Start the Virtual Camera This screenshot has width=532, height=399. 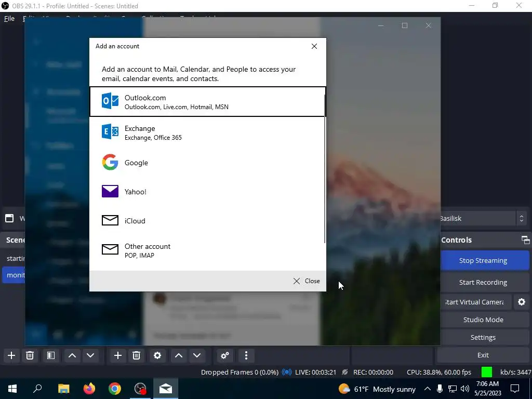476,302
